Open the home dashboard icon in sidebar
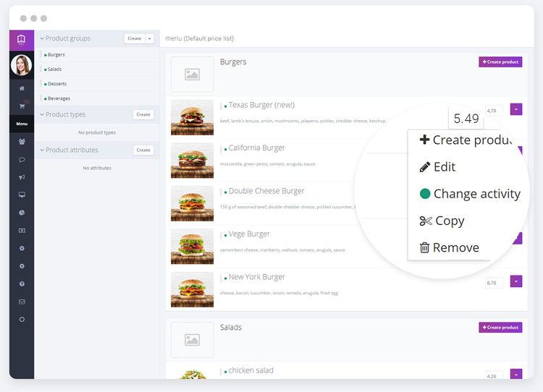543x392 pixels. coord(22,88)
